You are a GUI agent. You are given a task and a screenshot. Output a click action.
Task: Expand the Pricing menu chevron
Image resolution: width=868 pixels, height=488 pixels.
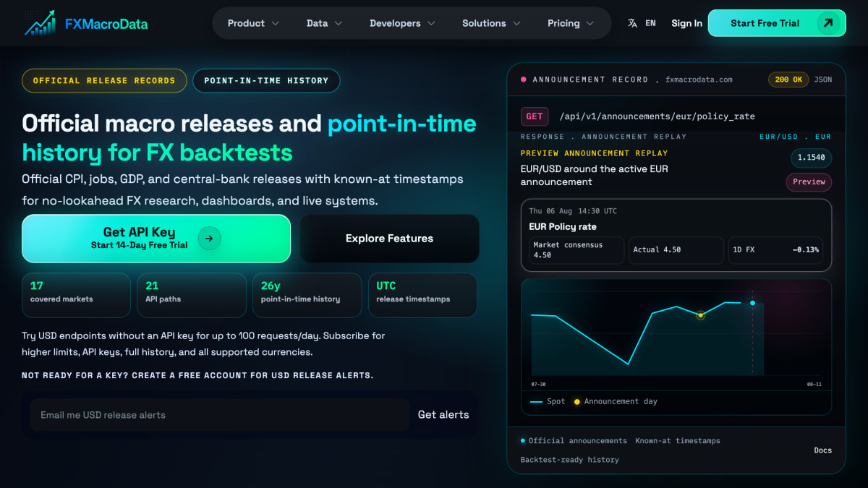(590, 23)
